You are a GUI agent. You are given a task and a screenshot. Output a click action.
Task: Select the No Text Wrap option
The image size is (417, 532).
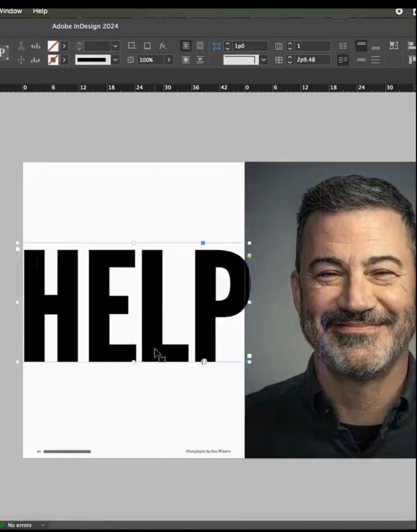186,46
